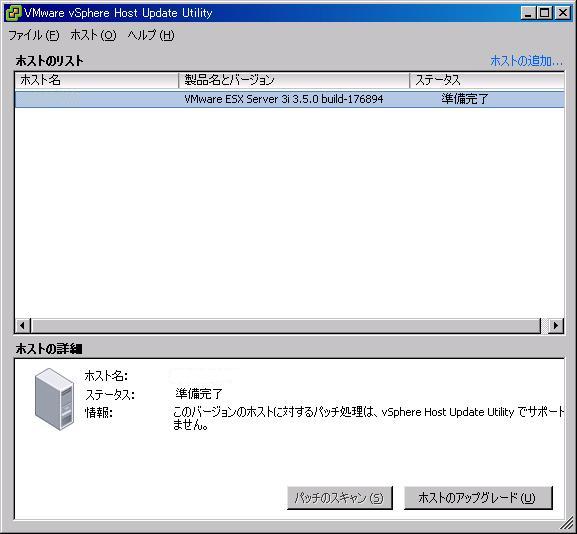Open the ヘルプ (H) menu
577x534 pixels.
coord(151,35)
